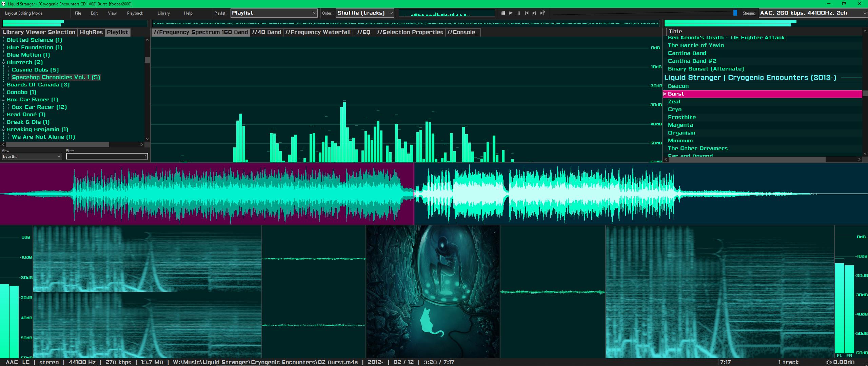This screenshot has height=366, width=868.
Task: Click the toolbar mini spectrum visualizer
Action: click(x=447, y=13)
